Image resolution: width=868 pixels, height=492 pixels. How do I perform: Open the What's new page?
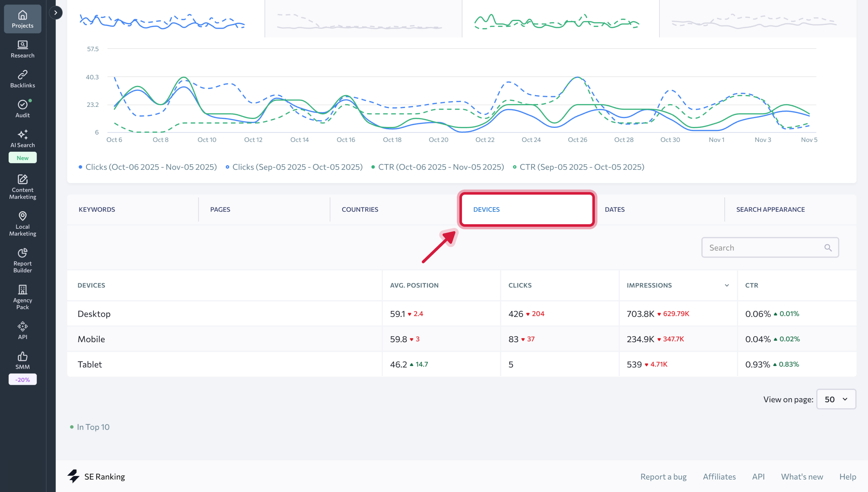(802, 476)
